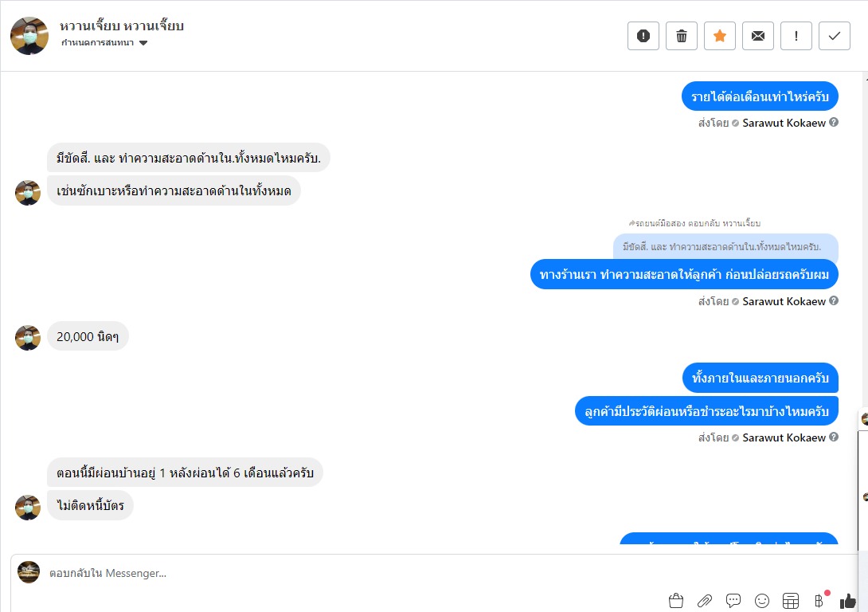
Task: Mark conversation as unread with envelope icon
Action: click(x=758, y=36)
